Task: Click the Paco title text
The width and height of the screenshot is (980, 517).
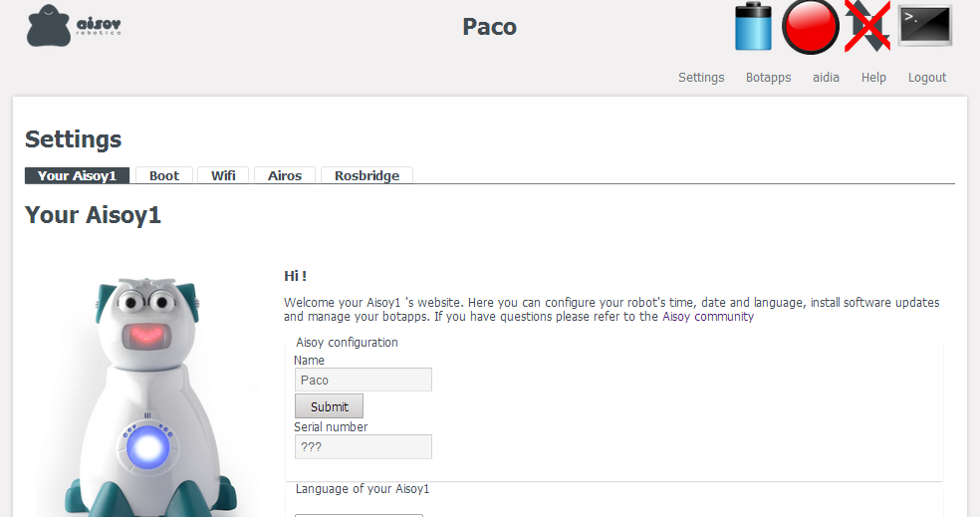Action: point(489,27)
